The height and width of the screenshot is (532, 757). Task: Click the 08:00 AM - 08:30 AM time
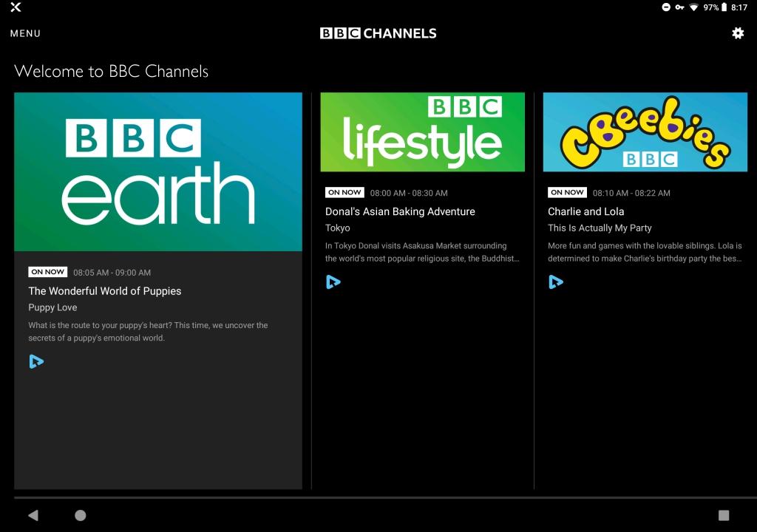pos(409,193)
